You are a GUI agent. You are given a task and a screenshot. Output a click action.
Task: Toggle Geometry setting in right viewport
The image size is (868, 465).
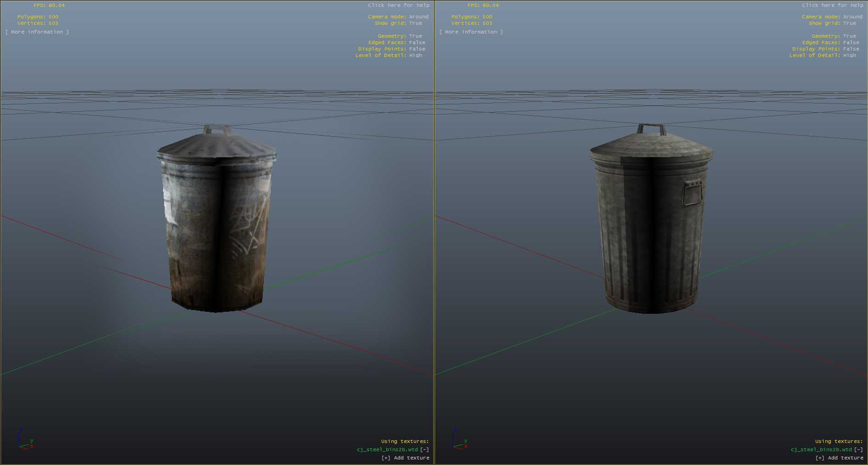click(849, 36)
